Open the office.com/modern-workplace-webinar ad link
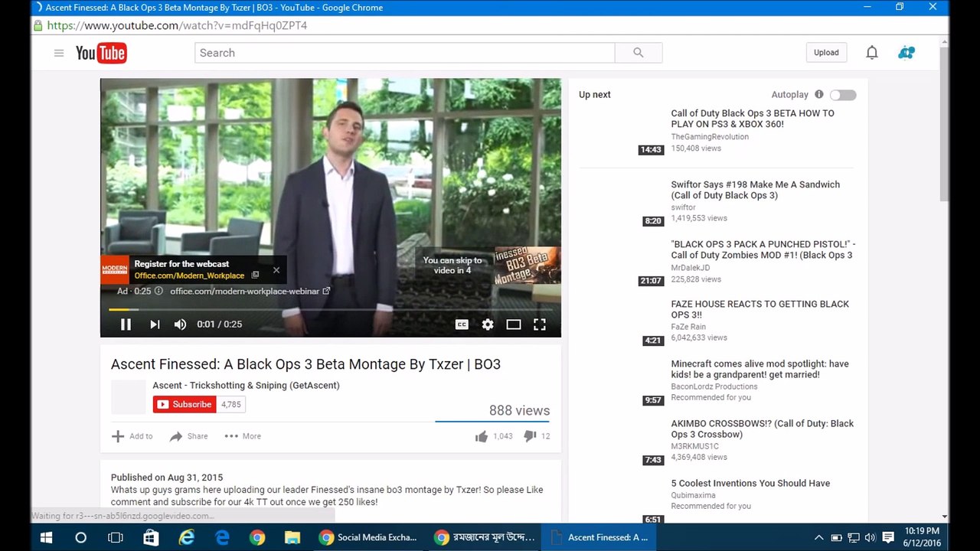Screen dimensions: 980x551 coord(250,291)
